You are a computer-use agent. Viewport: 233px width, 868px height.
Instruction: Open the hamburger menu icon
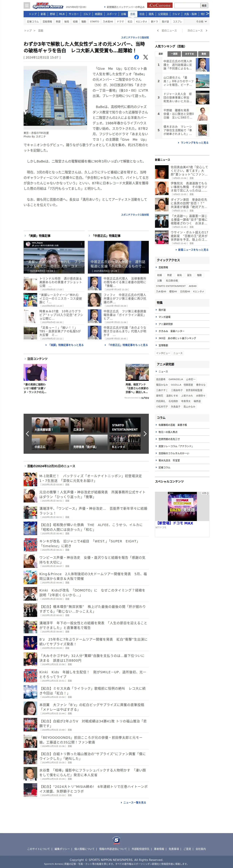(27, 5)
